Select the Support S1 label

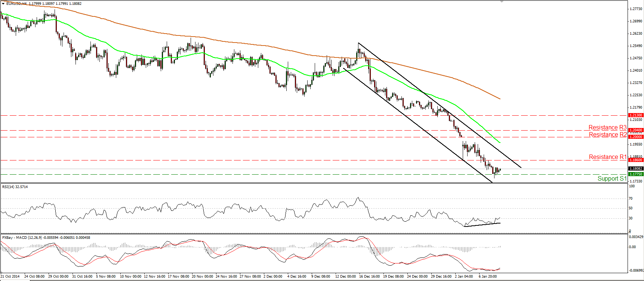(x=612, y=179)
